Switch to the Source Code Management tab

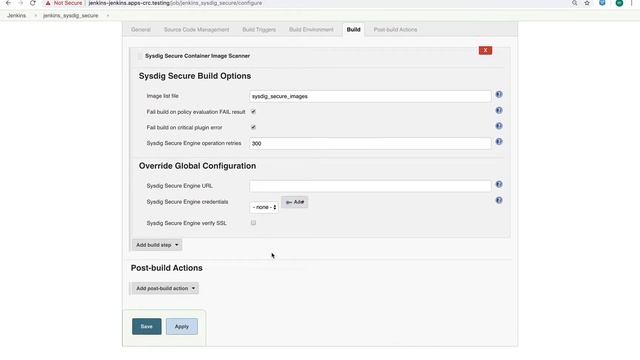tap(196, 29)
